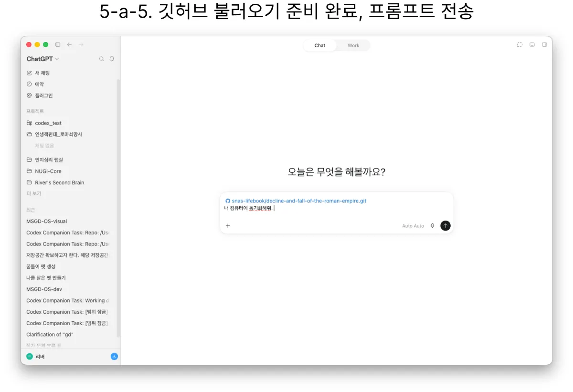
Task: Open River's Second Brain project
Action: pyautogui.click(x=55, y=182)
